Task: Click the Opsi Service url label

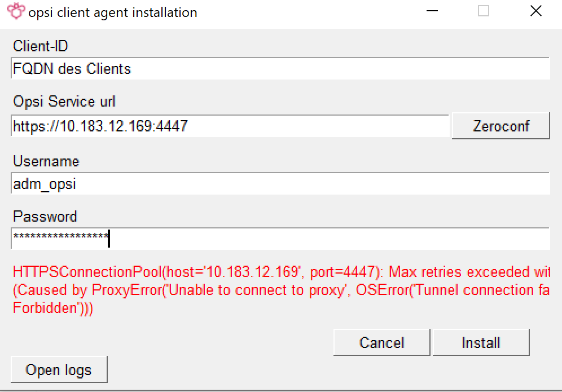Action: (x=64, y=102)
